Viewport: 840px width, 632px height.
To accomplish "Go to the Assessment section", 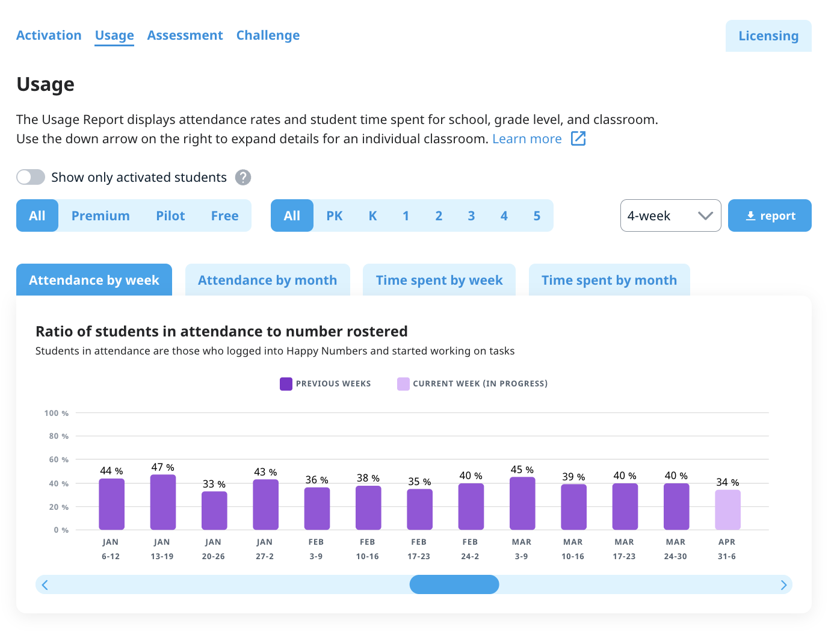I will tap(185, 36).
